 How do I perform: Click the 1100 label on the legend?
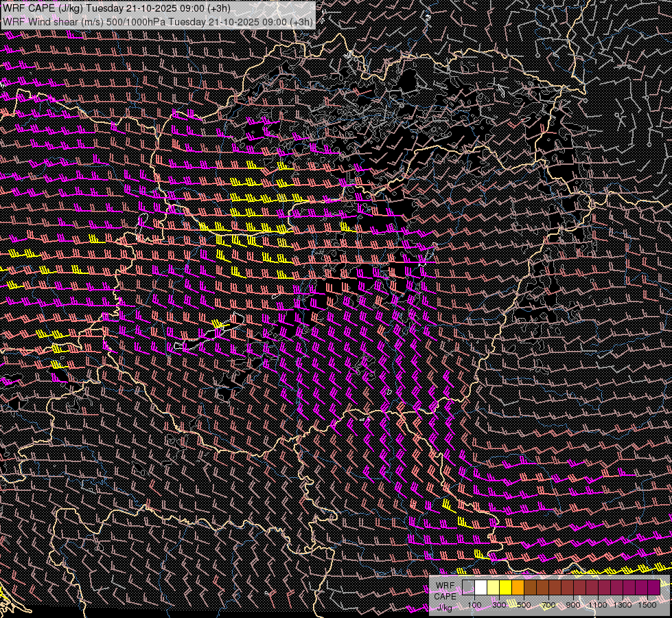tap(598, 605)
